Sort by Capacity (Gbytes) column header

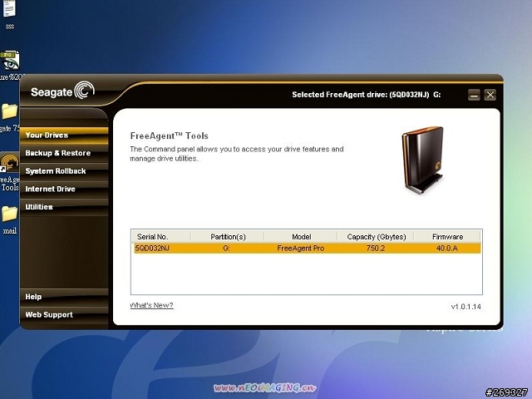tap(376, 236)
